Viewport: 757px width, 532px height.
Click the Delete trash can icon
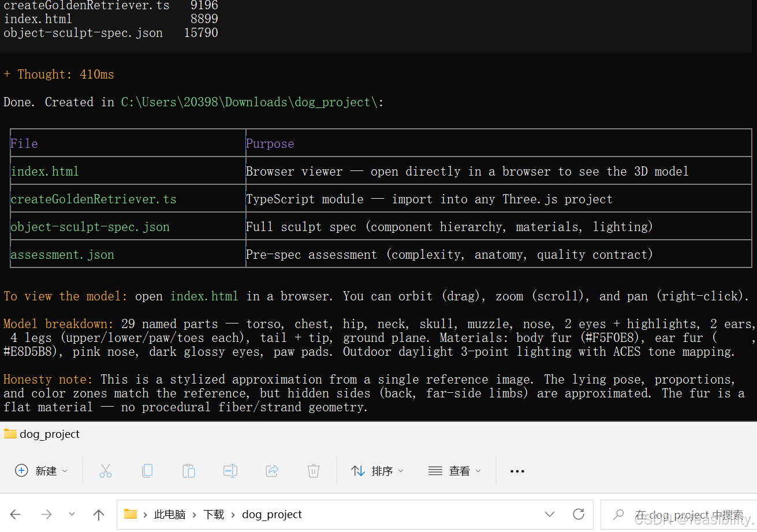coord(314,471)
